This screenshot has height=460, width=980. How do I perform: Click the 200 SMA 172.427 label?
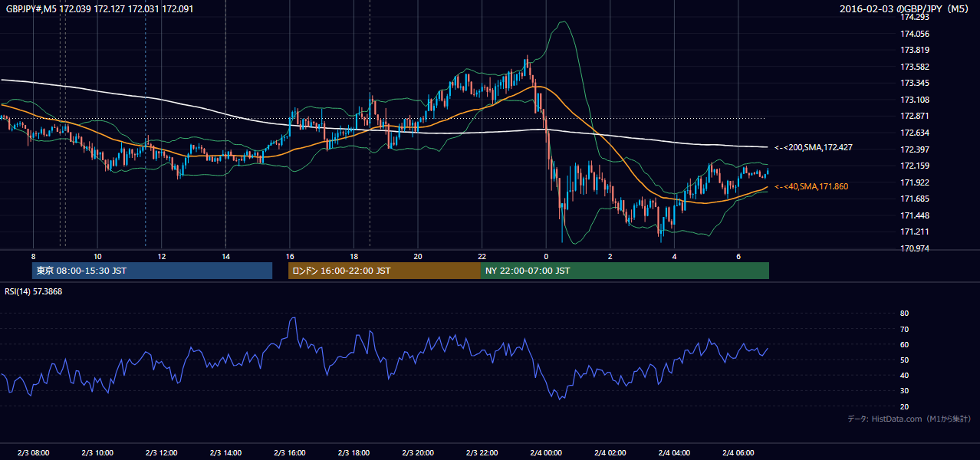[x=814, y=147]
